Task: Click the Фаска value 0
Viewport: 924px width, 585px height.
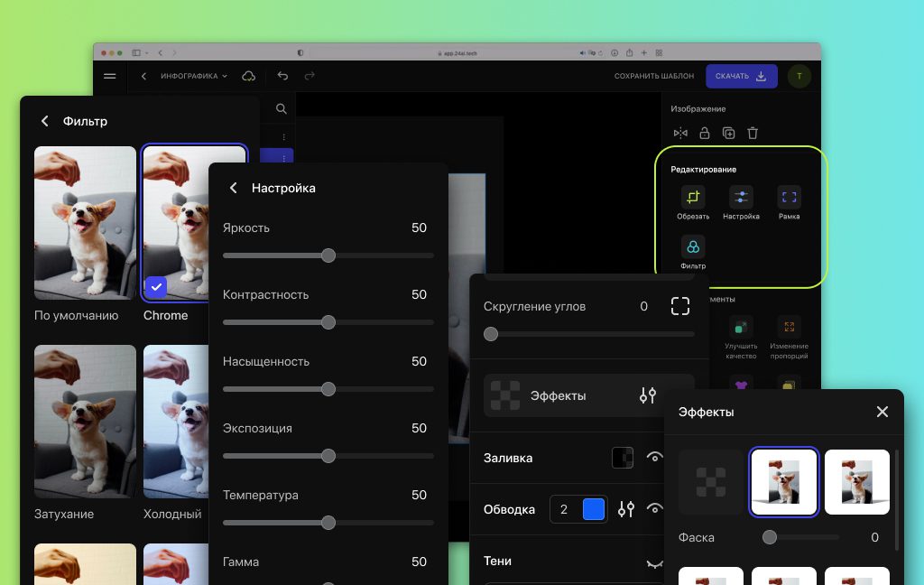Action: point(874,537)
